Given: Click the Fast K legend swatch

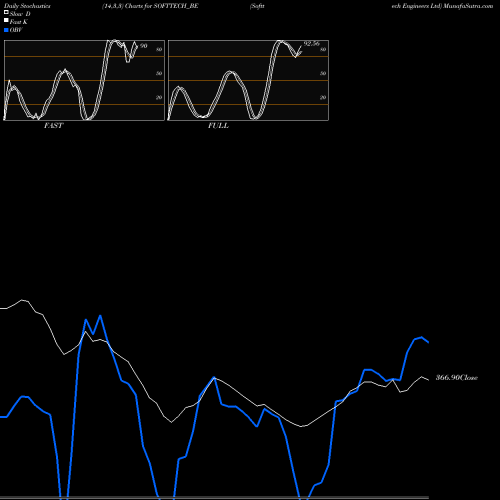Looking at the screenshot, I should click(x=6, y=20).
